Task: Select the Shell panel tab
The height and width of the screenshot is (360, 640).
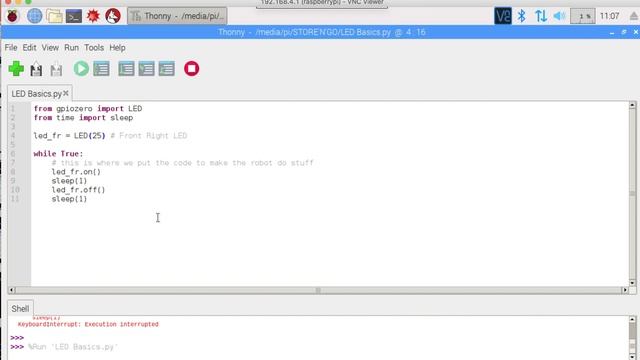Action: tap(20, 309)
